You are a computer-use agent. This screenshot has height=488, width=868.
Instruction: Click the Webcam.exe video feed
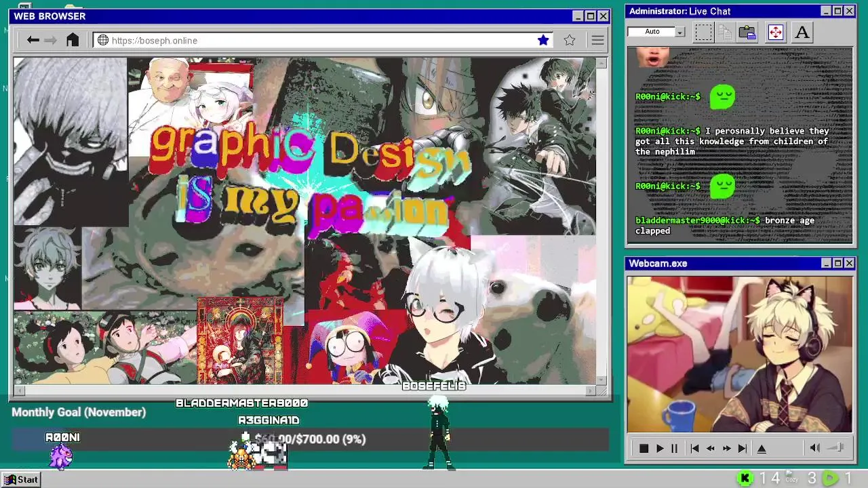point(740,354)
